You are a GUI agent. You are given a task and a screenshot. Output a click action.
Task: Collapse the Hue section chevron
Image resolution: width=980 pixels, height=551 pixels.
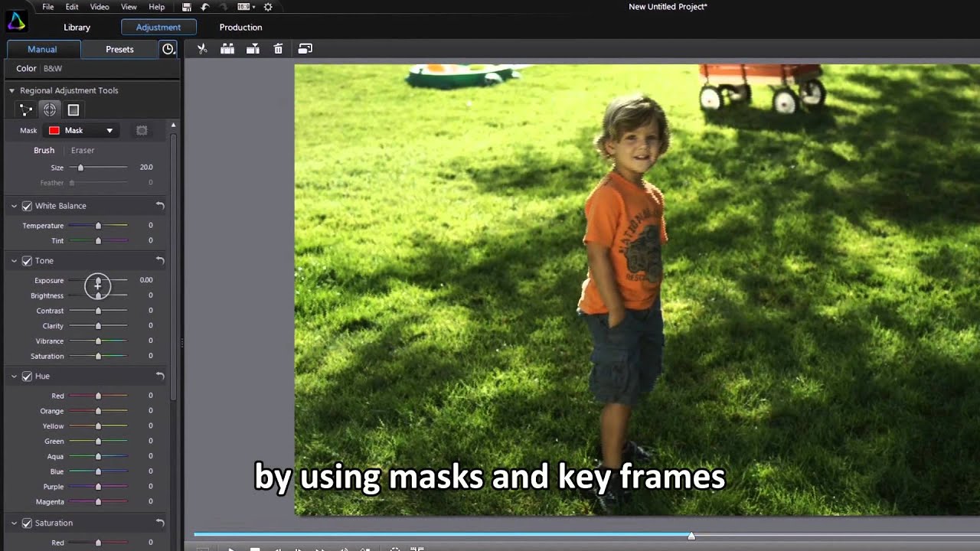tap(14, 377)
